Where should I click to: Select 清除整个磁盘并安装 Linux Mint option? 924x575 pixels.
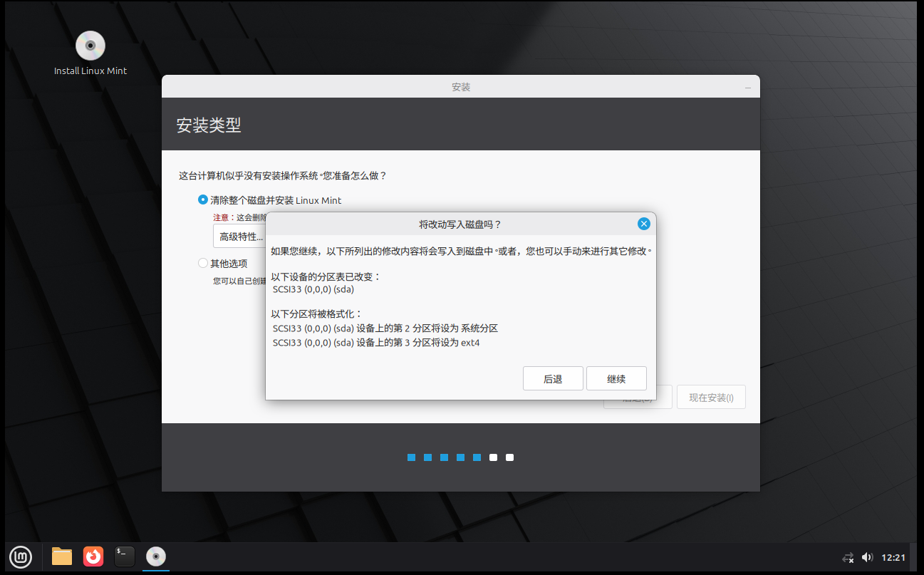pos(202,200)
